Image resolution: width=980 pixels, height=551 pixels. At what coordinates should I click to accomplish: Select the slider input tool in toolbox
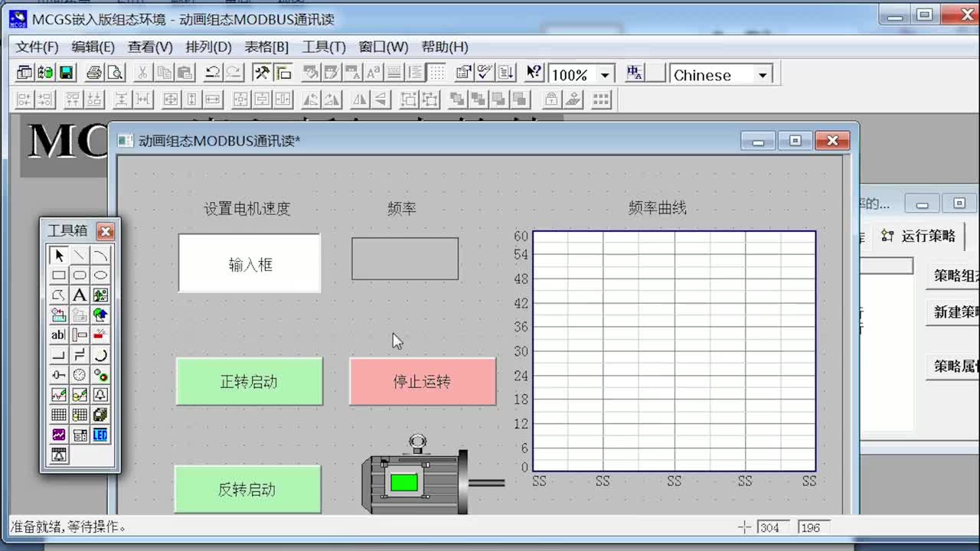click(x=59, y=375)
